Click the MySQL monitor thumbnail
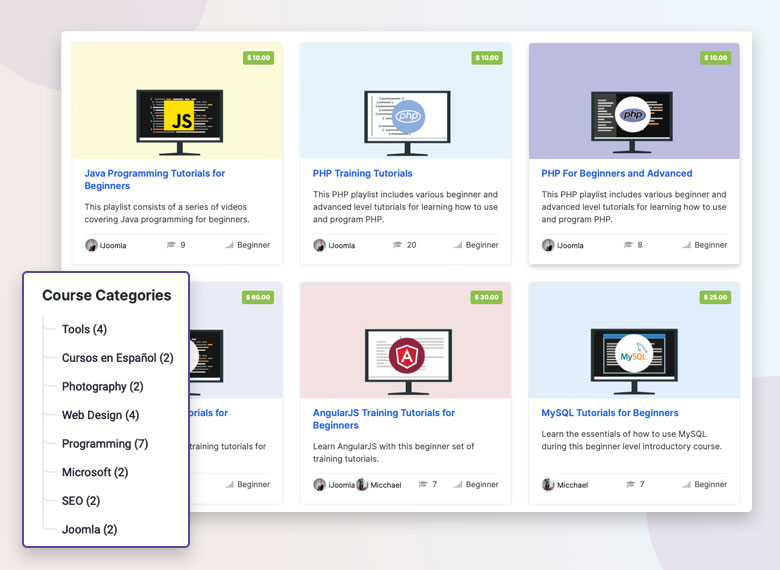Screen dimensions: 780x570 point(634,362)
